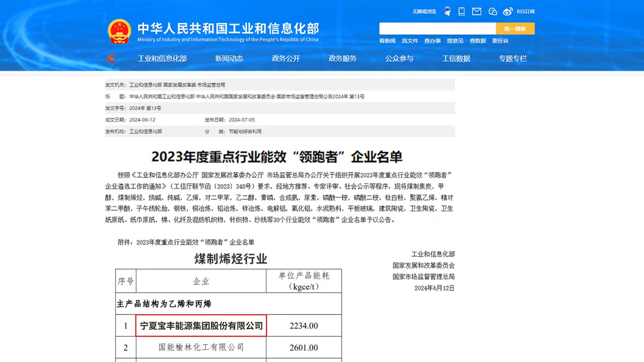Open the 政务公开 navigation menu
The image size is (644, 362).
tap(286, 59)
